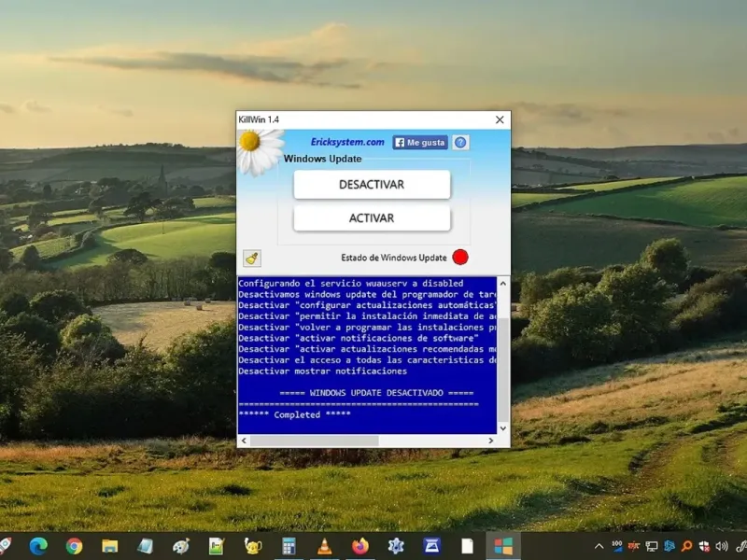Image resolution: width=747 pixels, height=560 pixels.
Task: Click the daisy flower logo
Action: pos(260,149)
